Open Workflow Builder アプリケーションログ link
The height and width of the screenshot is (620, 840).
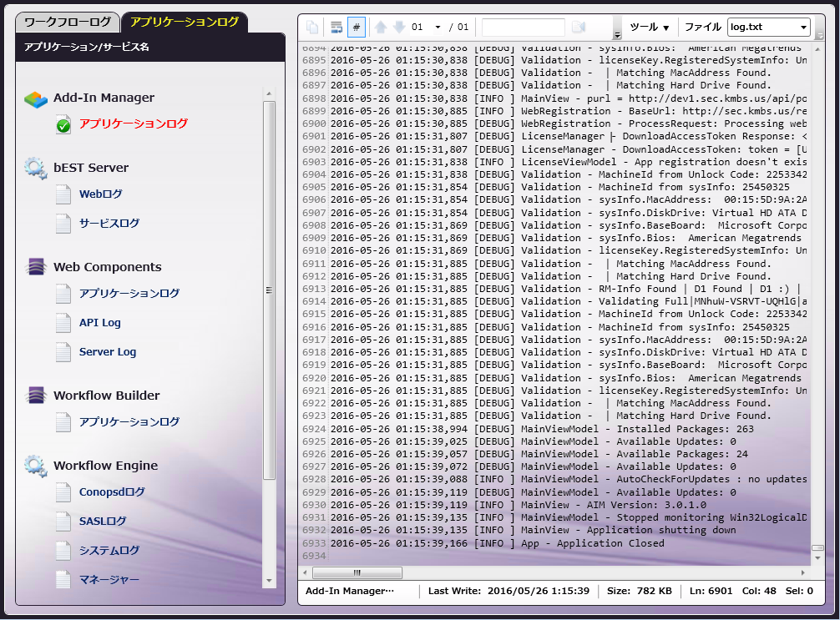(x=129, y=422)
